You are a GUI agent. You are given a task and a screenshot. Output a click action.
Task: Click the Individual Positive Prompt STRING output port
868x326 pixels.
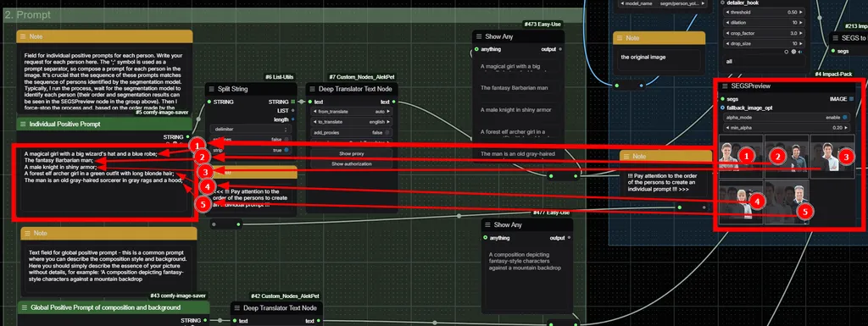[187, 136]
